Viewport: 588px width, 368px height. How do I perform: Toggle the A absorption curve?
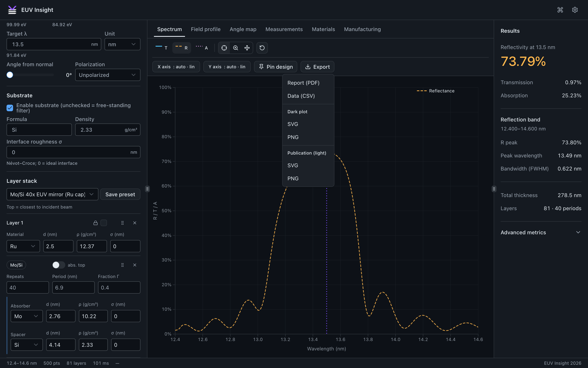pyautogui.click(x=202, y=48)
